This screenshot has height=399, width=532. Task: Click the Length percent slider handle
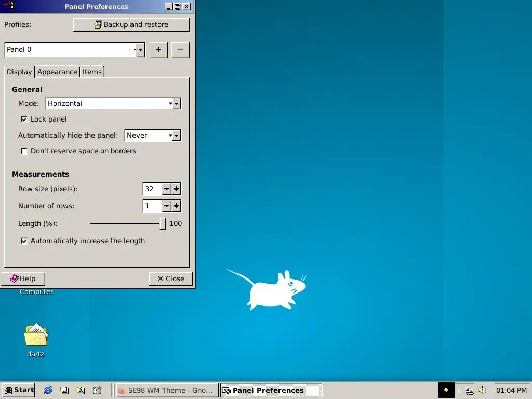point(163,223)
